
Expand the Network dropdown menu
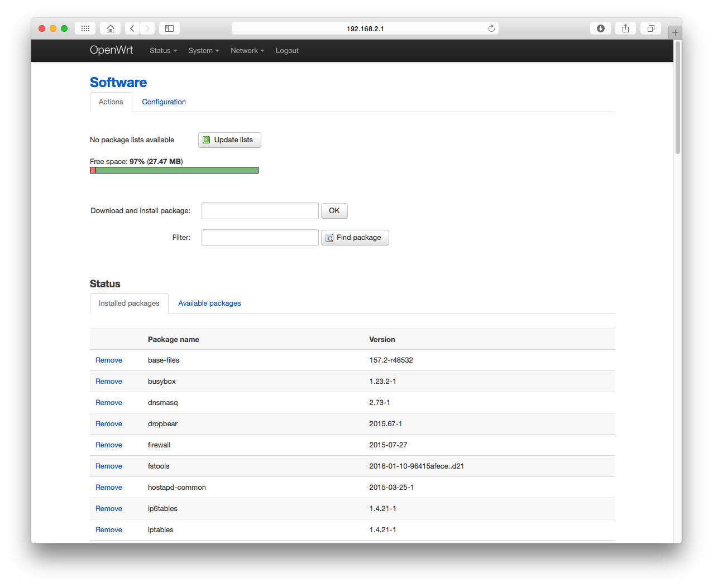(247, 51)
